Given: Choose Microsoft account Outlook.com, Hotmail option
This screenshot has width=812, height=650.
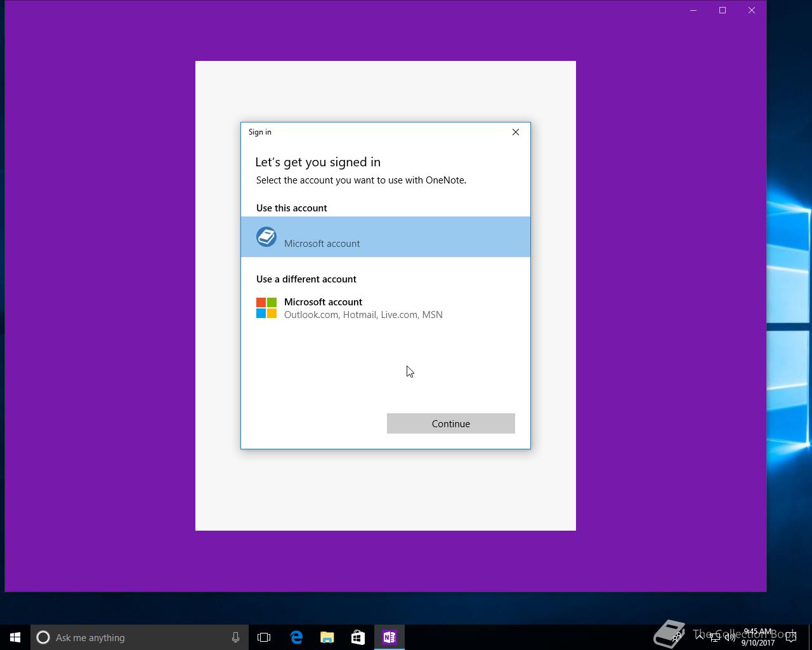Looking at the screenshot, I should coord(385,308).
